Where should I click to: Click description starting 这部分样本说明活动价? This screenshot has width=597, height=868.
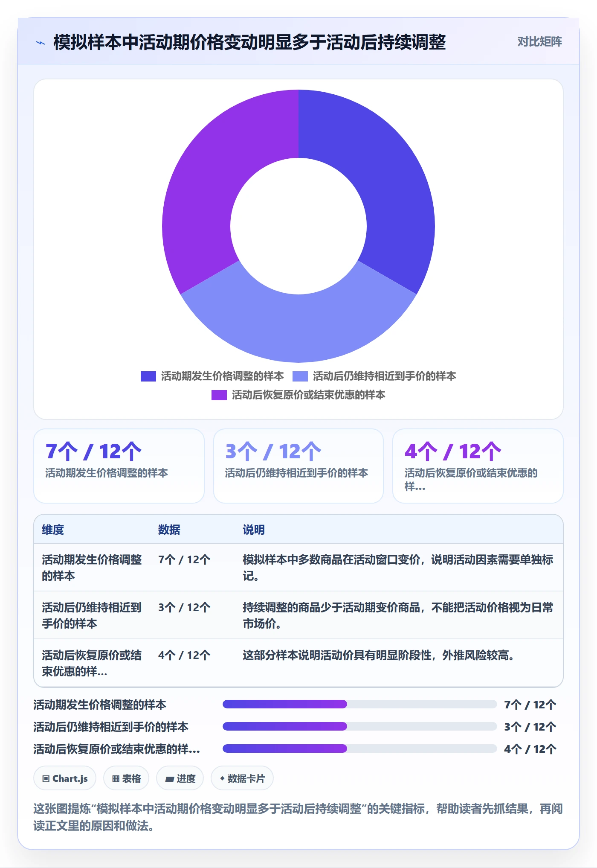(378, 655)
